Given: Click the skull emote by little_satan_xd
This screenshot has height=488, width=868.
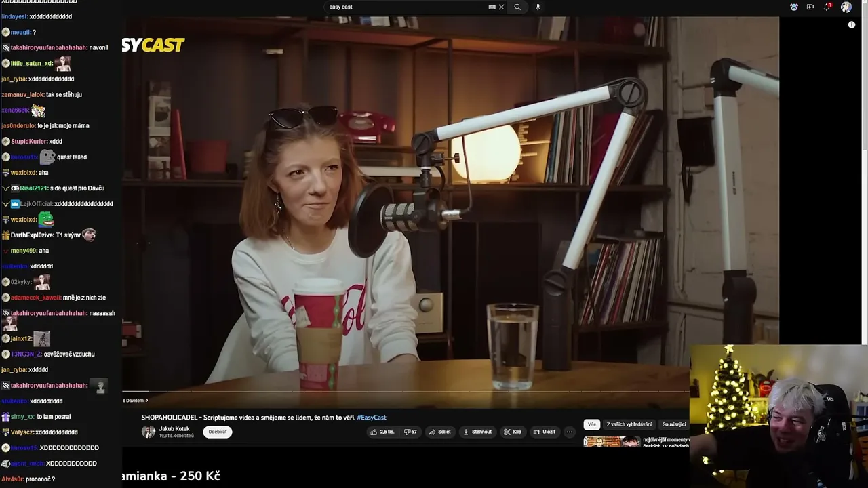Looking at the screenshot, I should point(63,64).
